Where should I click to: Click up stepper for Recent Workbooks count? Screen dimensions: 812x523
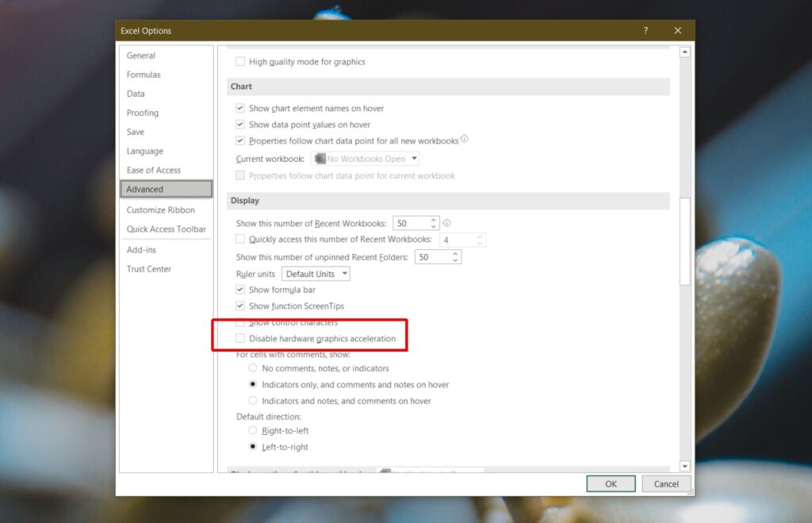433,219
